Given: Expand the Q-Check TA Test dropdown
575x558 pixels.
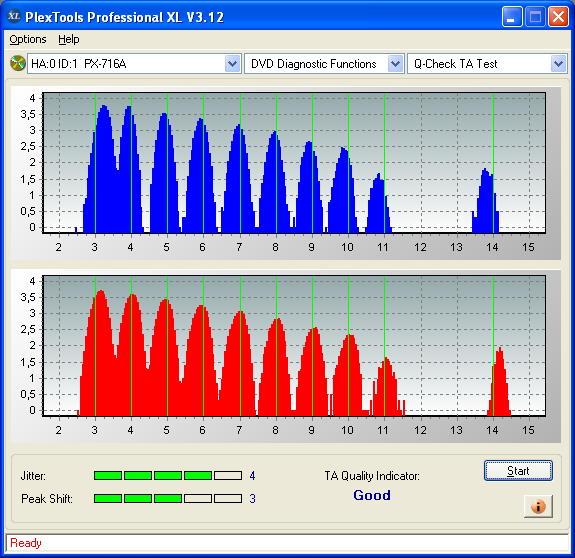Looking at the screenshot, I should (x=558, y=64).
